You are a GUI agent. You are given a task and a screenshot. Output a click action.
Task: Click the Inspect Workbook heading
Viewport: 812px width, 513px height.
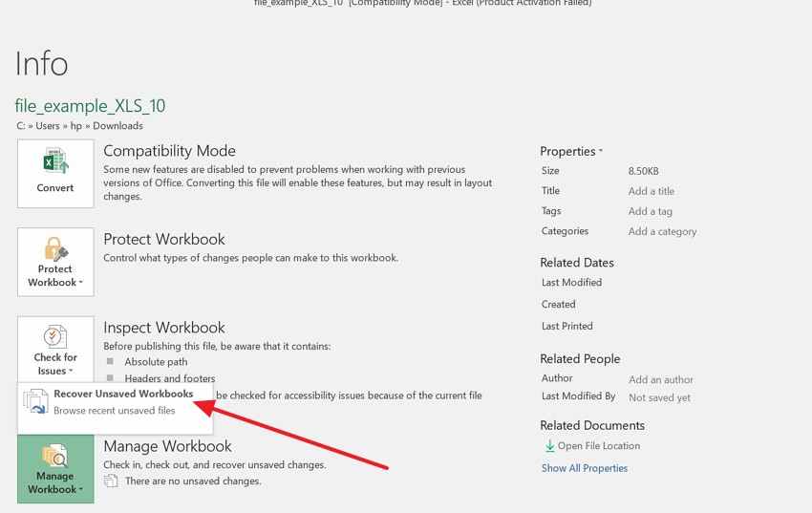[164, 328]
